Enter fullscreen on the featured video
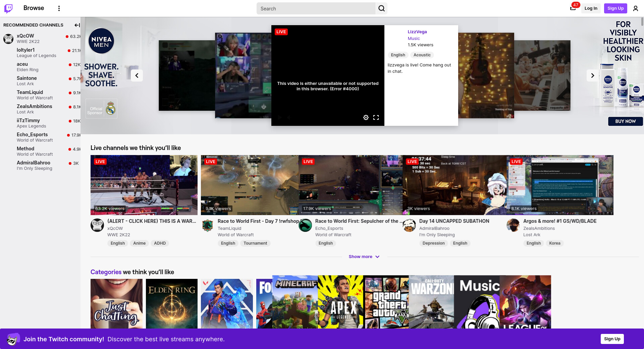This screenshot has height=349, width=644. click(x=376, y=117)
